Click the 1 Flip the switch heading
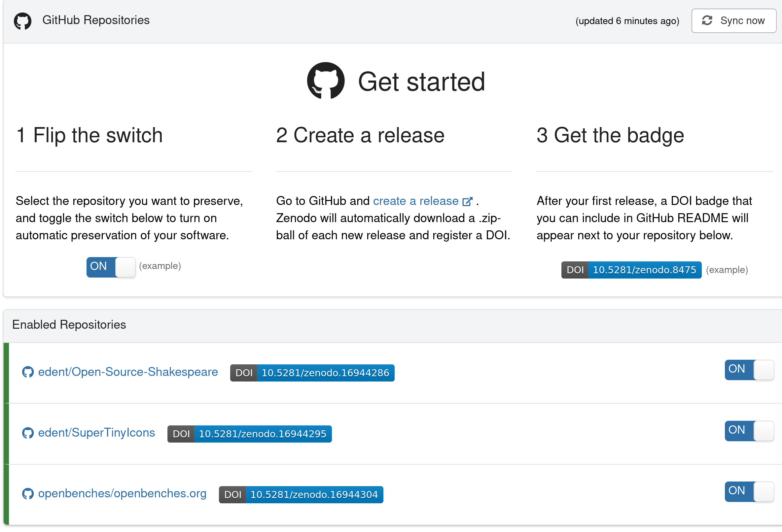 (89, 135)
